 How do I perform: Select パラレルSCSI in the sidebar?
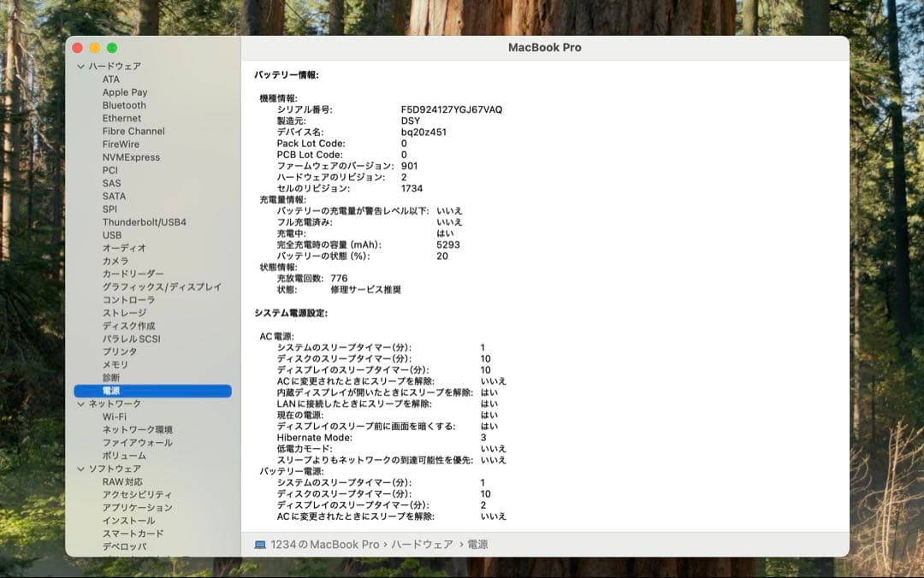[132, 339]
